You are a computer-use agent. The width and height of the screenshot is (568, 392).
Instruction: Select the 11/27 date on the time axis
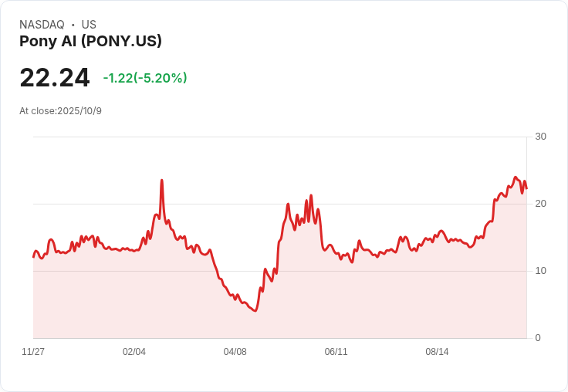click(33, 352)
